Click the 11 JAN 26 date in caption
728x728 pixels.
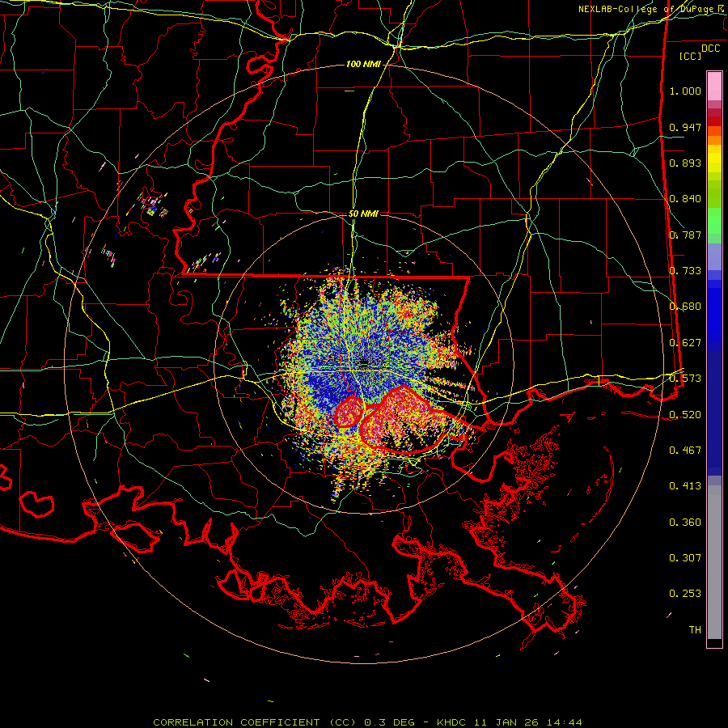(x=506, y=722)
